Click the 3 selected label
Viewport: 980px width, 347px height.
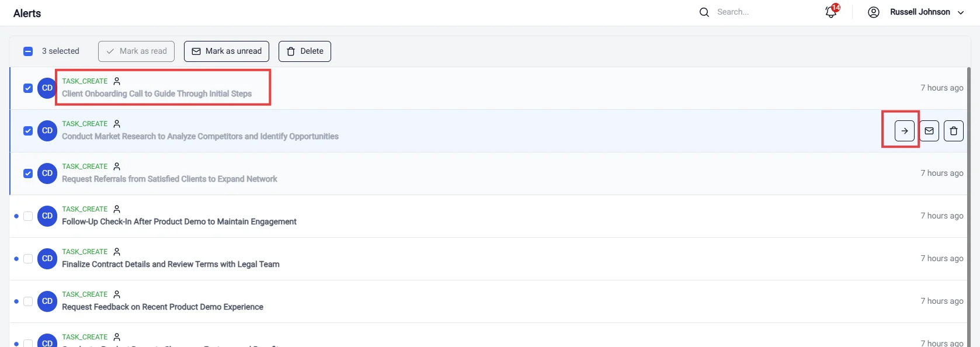click(61, 51)
